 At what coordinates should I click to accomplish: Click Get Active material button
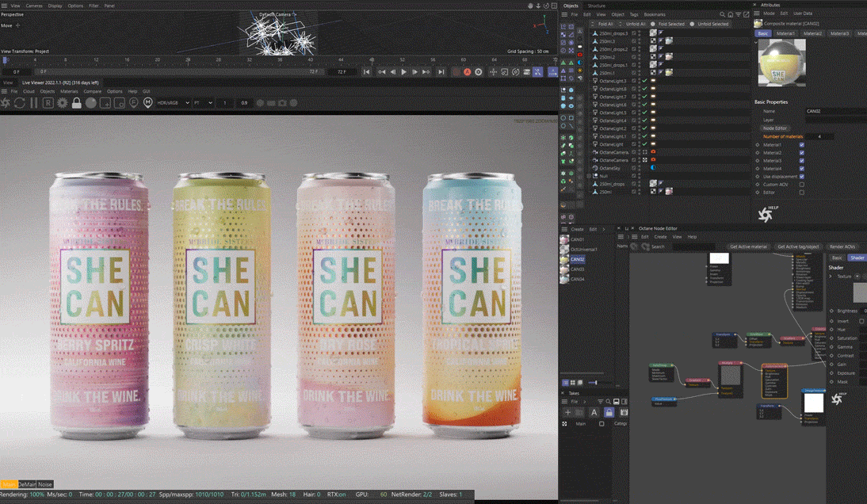[x=748, y=246]
